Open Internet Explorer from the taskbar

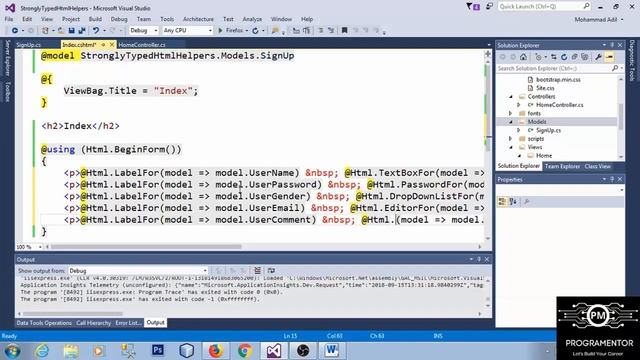tap(42, 351)
